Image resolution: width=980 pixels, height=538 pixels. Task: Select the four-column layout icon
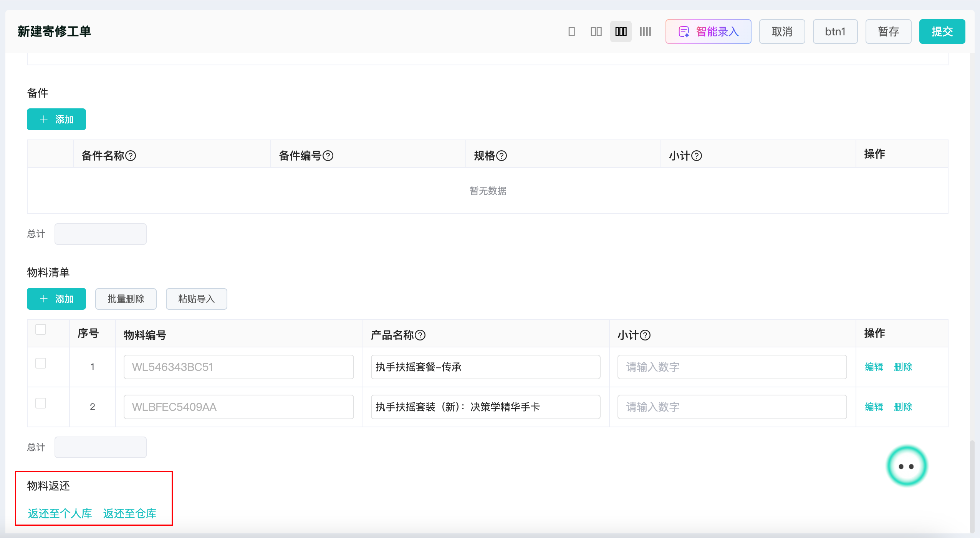pos(645,32)
